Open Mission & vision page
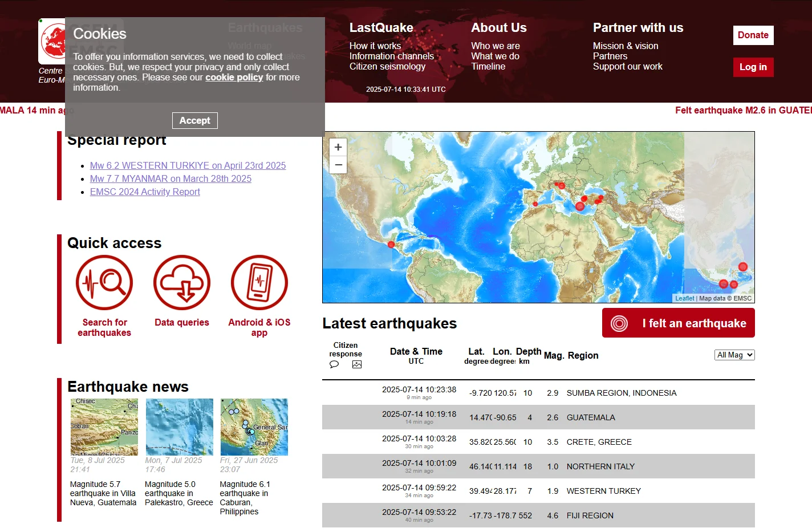 click(626, 46)
